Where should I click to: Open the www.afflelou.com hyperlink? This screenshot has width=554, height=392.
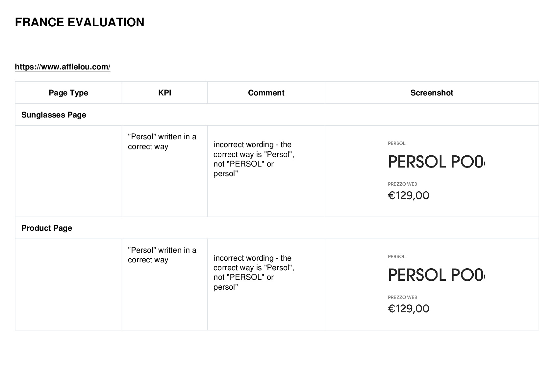(x=63, y=67)
